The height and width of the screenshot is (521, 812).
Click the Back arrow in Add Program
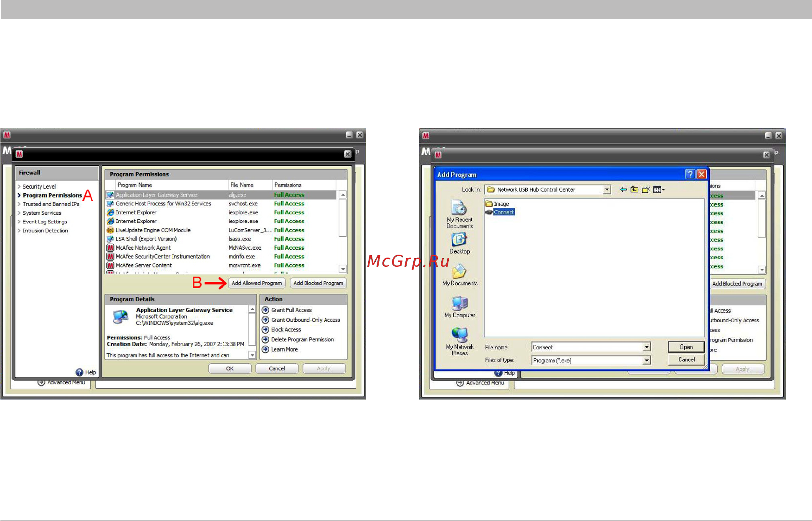pos(623,190)
